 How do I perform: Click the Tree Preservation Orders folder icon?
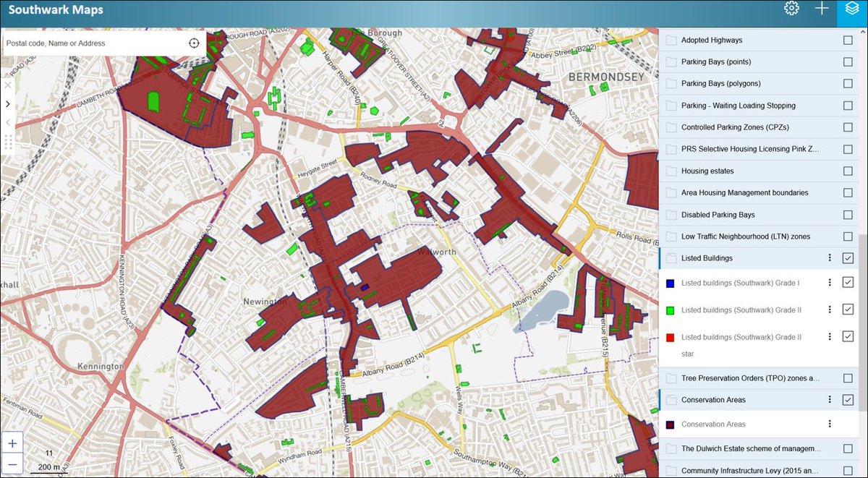671,378
